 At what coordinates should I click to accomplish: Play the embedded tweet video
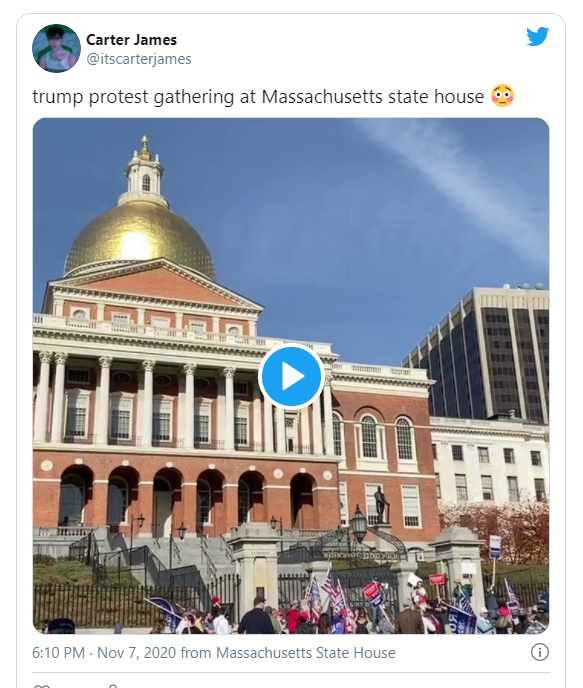291,376
